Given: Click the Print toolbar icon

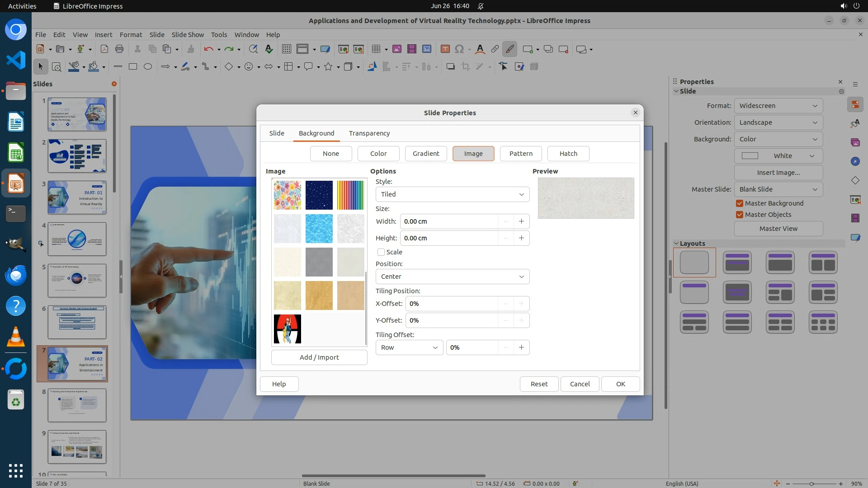Looking at the screenshot, I should coord(119,49).
